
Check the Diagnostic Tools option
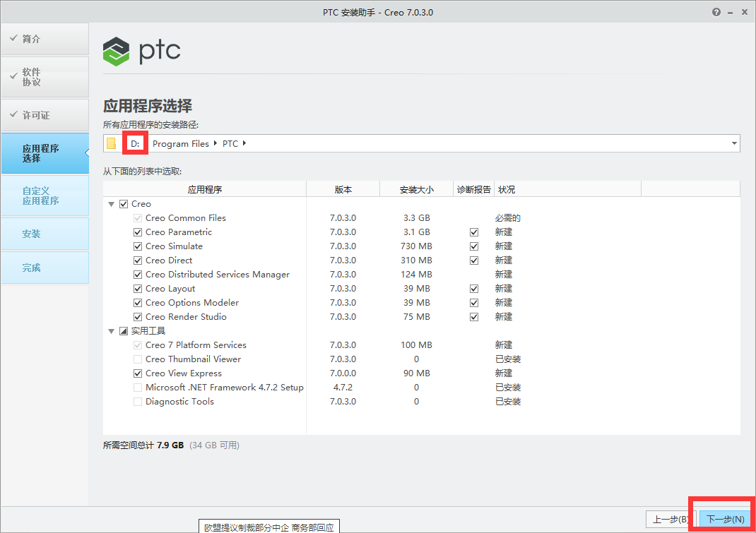click(137, 401)
